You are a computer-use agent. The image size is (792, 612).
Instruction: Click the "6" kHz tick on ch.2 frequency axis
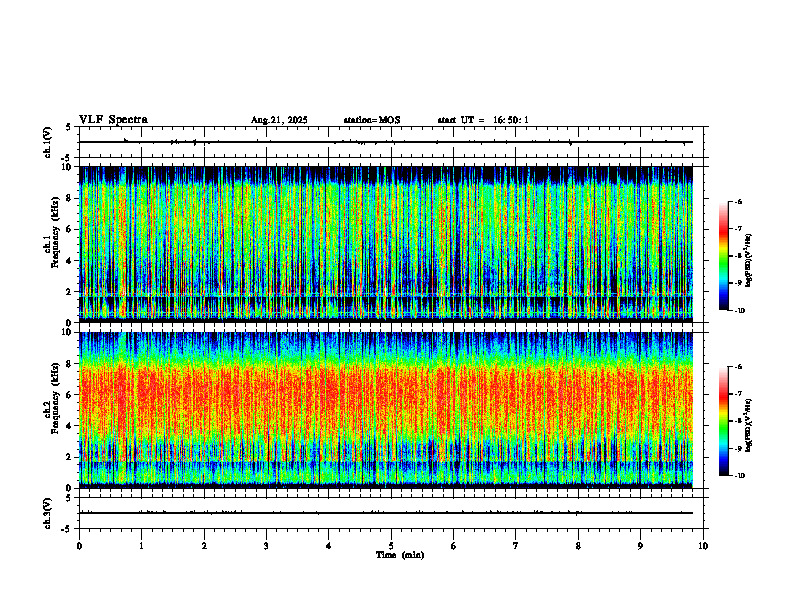click(70, 395)
